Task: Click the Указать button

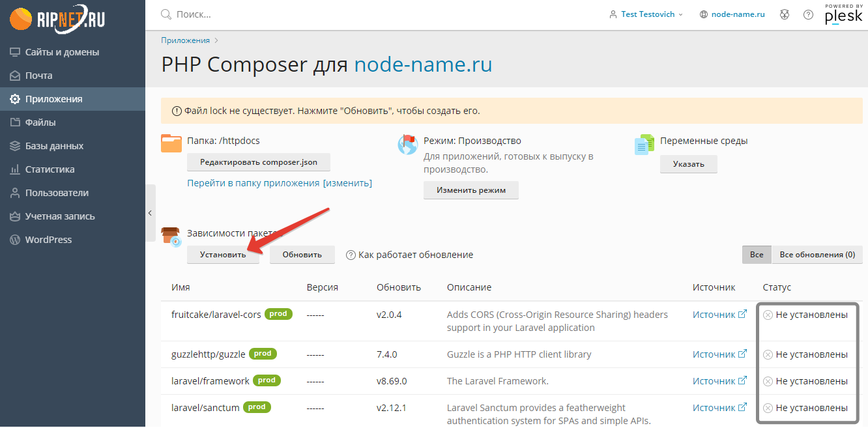Action: click(x=689, y=164)
